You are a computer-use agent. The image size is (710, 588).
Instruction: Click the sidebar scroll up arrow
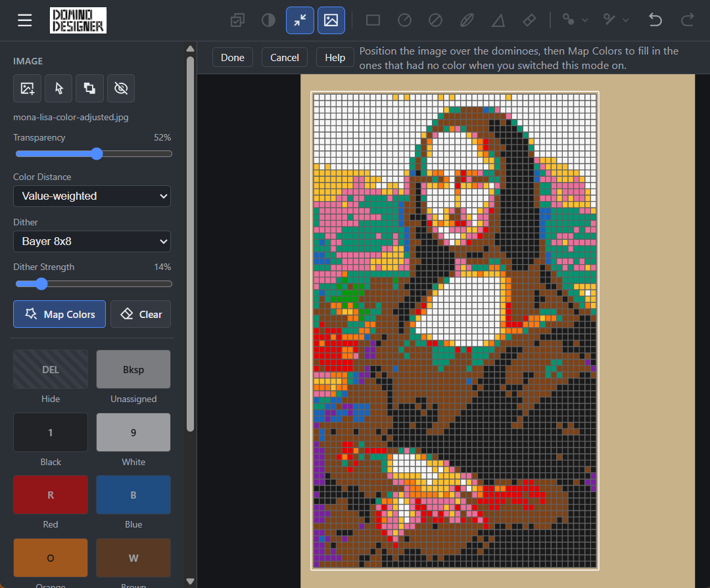(x=190, y=49)
